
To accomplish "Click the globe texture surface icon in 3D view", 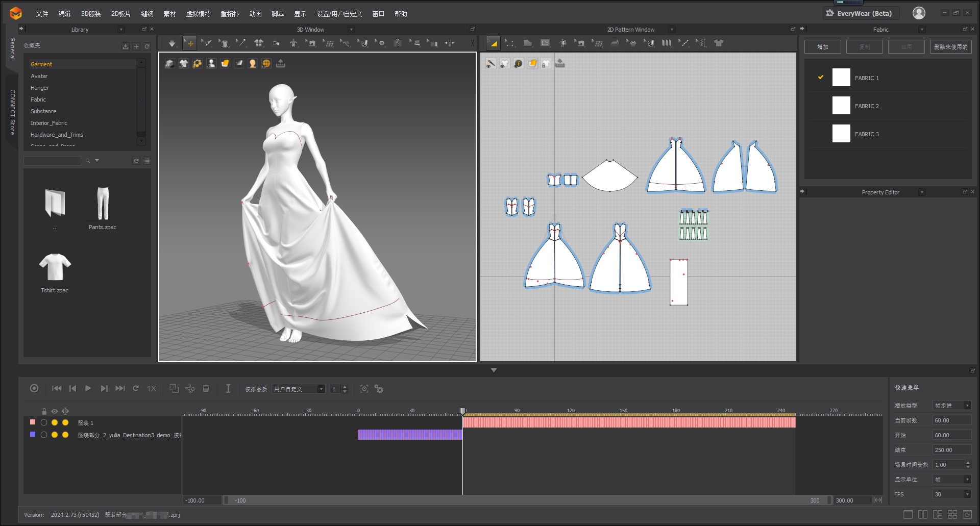I will coord(266,64).
